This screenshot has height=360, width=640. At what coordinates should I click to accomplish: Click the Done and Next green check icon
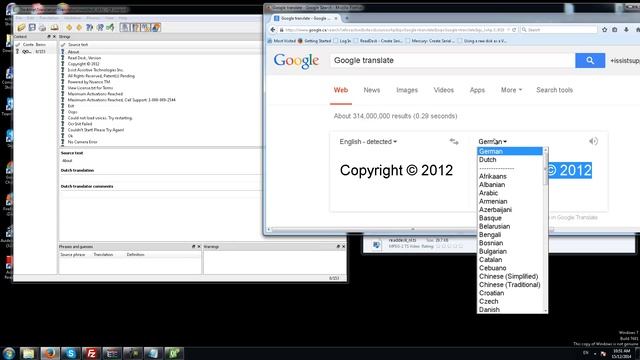coord(110,27)
